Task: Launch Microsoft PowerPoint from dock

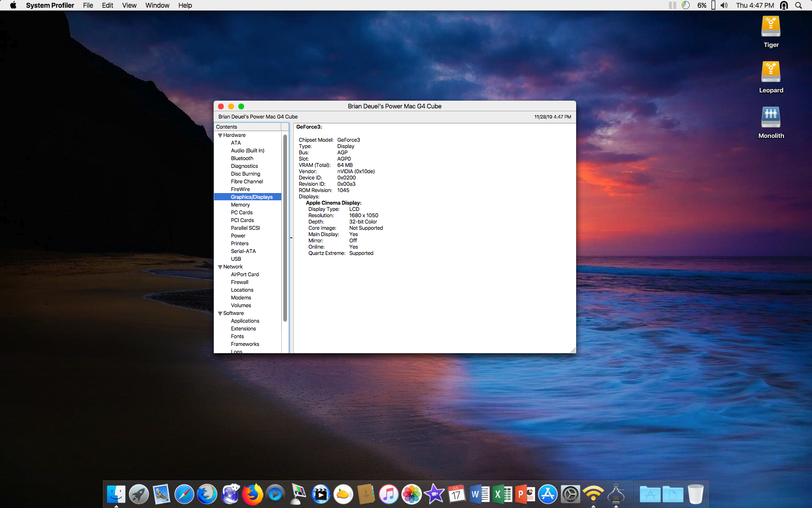Action: pyautogui.click(x=525, y=494)
